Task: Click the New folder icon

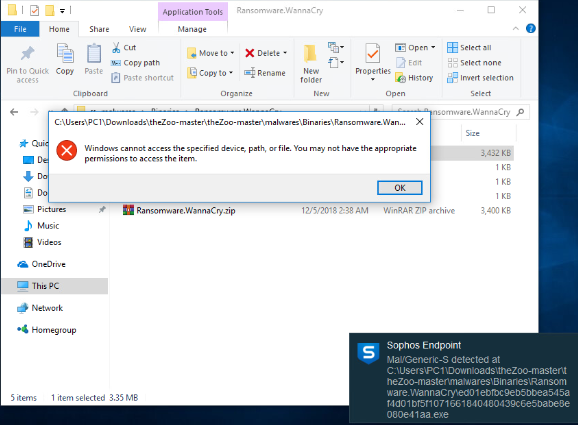Action: 310,54
